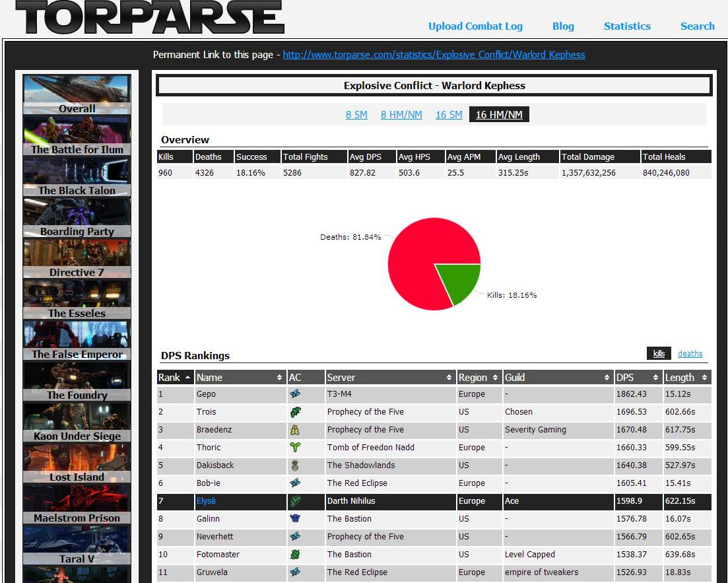Open the Statistics menu
This screenshot has width=728, height=583.
(x=626, y=26)
